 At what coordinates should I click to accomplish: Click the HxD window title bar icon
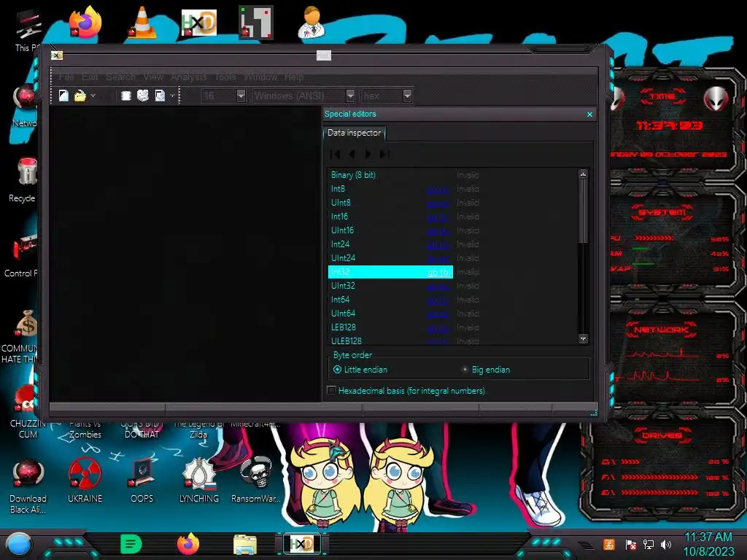(x=57, y=55)
